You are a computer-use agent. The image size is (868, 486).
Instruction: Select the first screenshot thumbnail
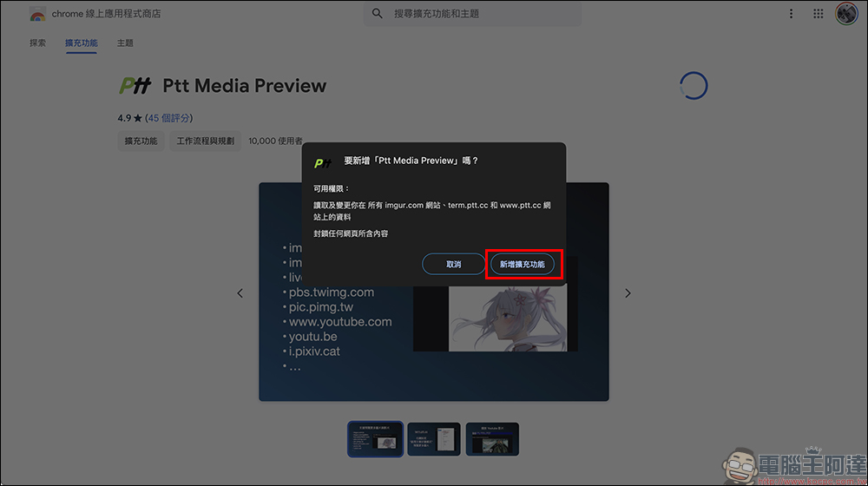(x=375, y=439)
